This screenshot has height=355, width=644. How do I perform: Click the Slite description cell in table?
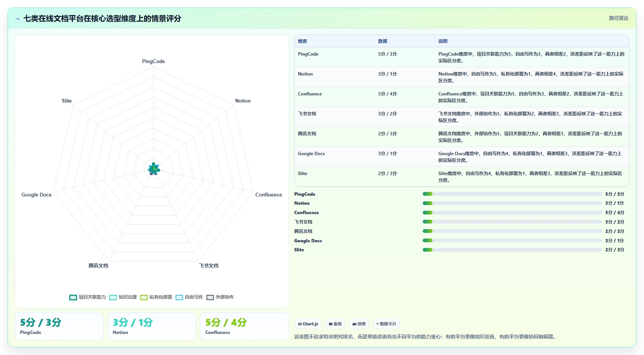point(530,177)
